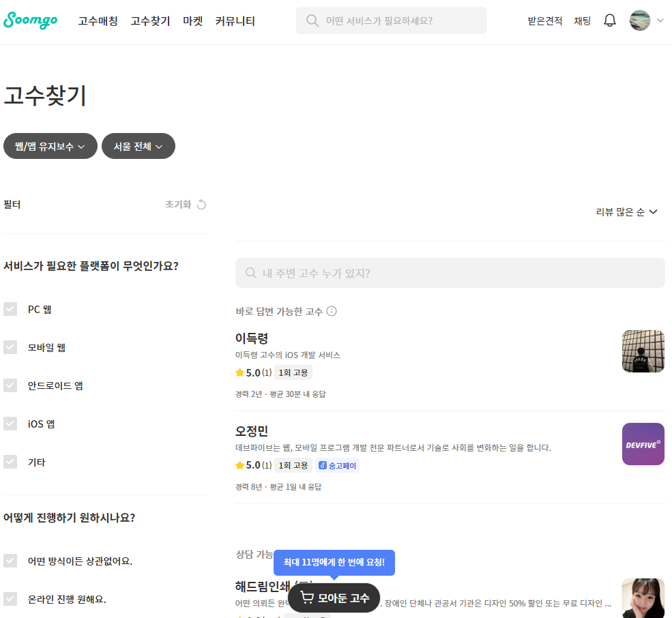The width and height of the screenshot is (672, 618).
Task: Open the user profile avatar menu
Action: click(640, 20)
